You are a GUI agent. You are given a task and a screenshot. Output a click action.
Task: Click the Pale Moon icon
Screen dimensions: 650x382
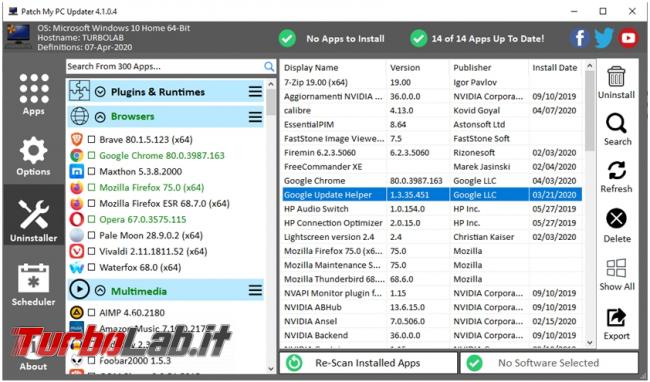coord(77,235)
